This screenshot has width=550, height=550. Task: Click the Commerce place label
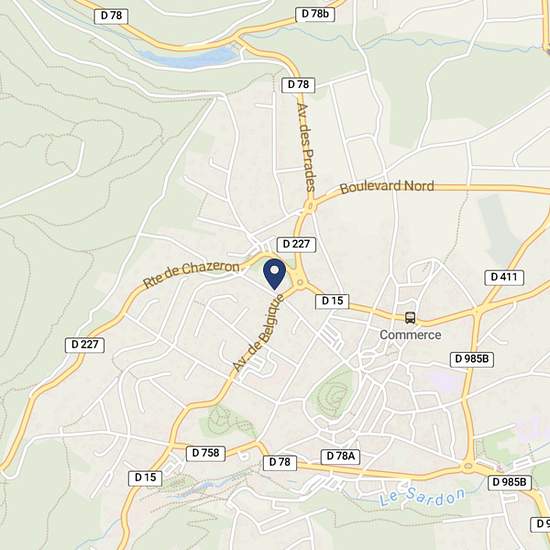coord(410,335)
